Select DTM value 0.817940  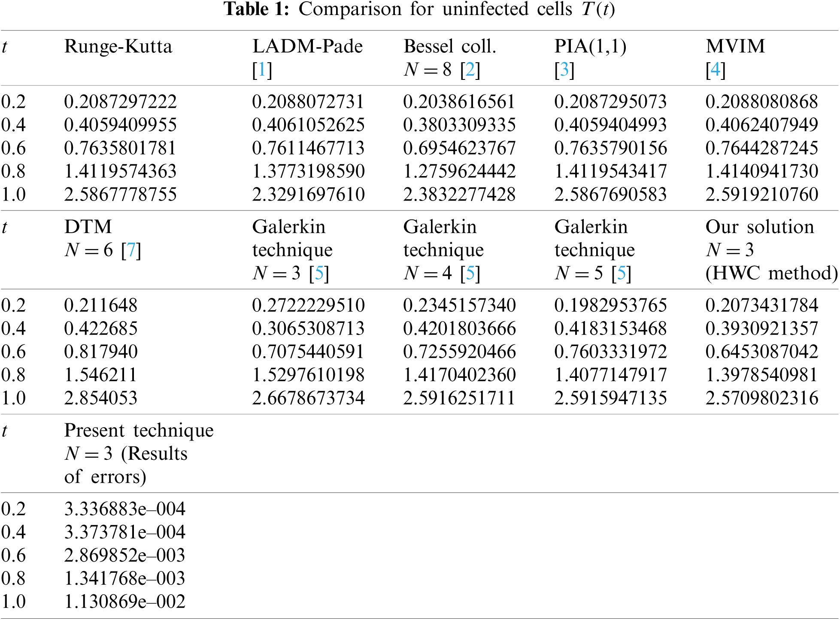pyautogui.click(x=101, y=352)
